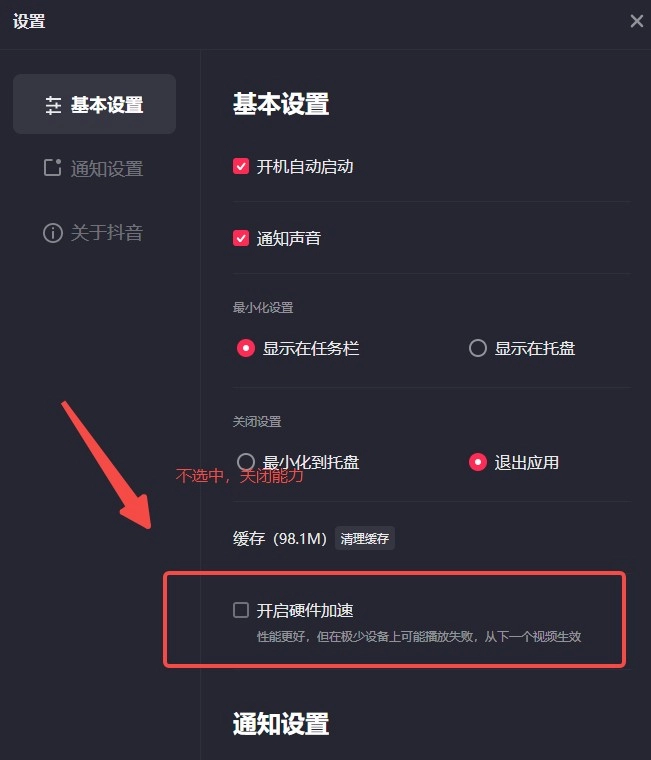Select the 显示在任务栏 radio option

[246, 348]
